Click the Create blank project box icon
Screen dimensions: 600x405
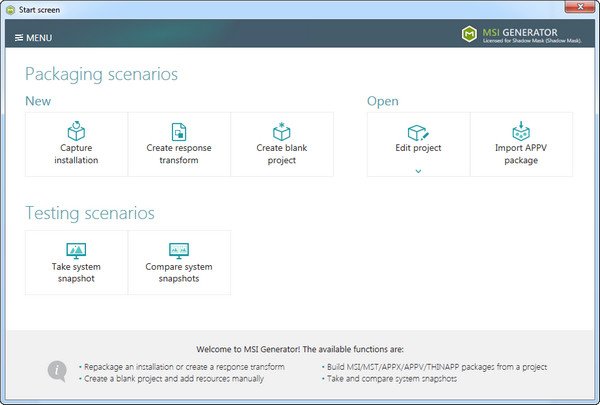click(x=282, y=131)
